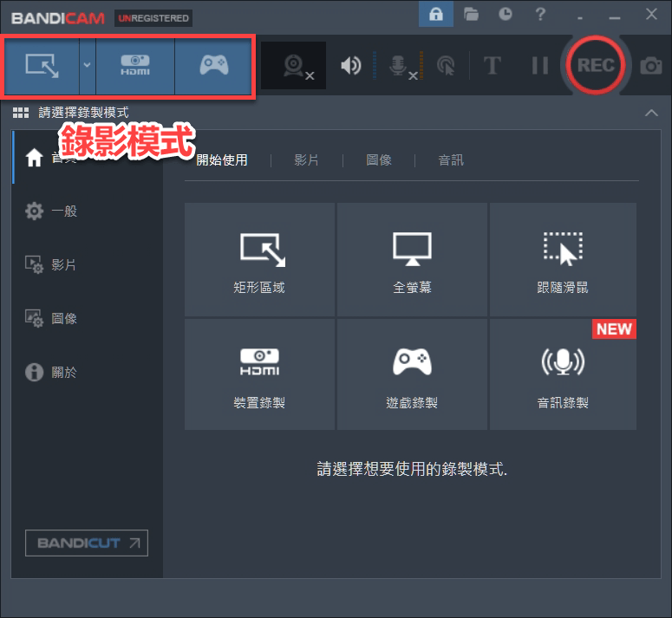Toggle mouse click effects icon
Image resolution: width=672 pixels, height=618 pixels.
[x=446, y=66]
